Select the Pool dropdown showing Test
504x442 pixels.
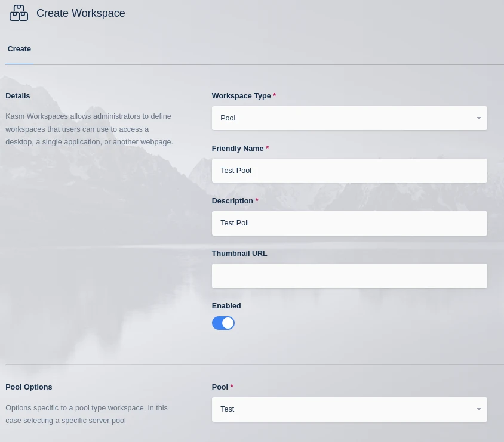(349, 409)
